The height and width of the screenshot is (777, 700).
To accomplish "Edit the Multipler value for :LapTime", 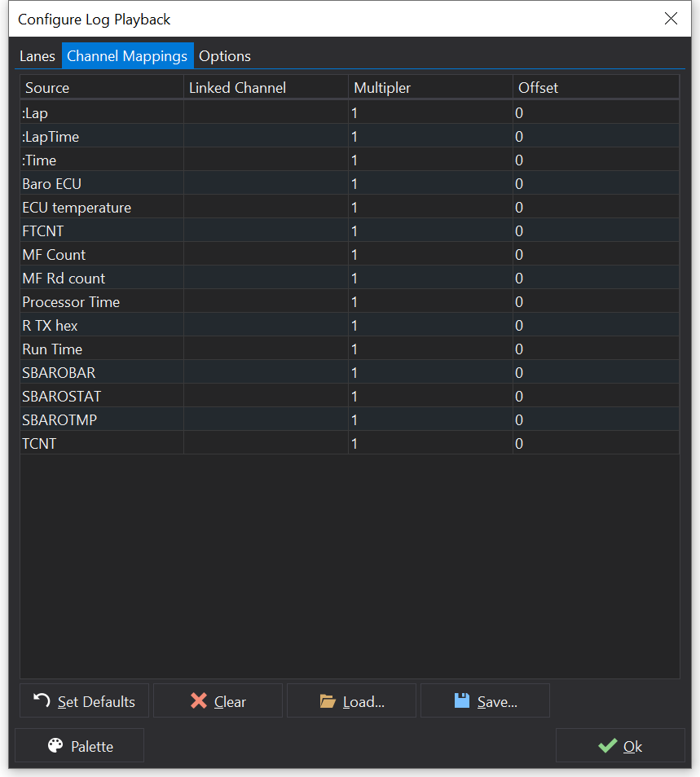I will pyautogui.click(x=430, y=137).
